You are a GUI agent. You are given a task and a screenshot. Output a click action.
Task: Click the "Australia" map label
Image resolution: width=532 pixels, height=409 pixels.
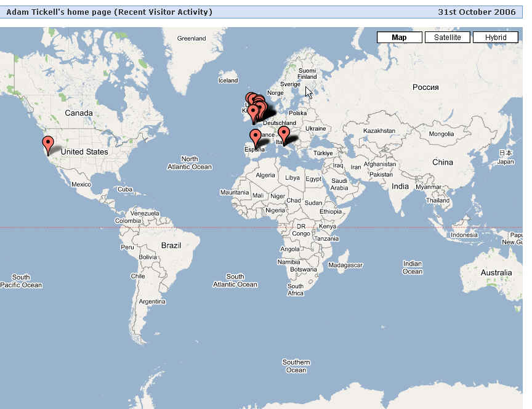pos(496,272)
